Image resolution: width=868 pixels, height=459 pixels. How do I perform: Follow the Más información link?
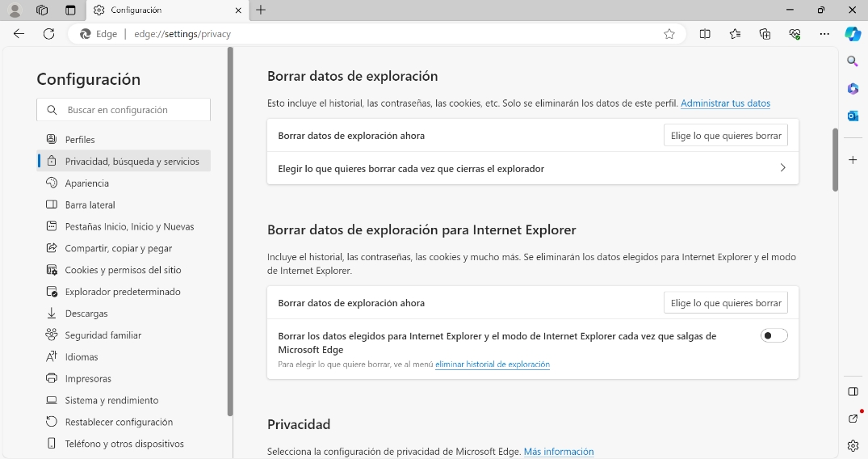click(559, 451)
